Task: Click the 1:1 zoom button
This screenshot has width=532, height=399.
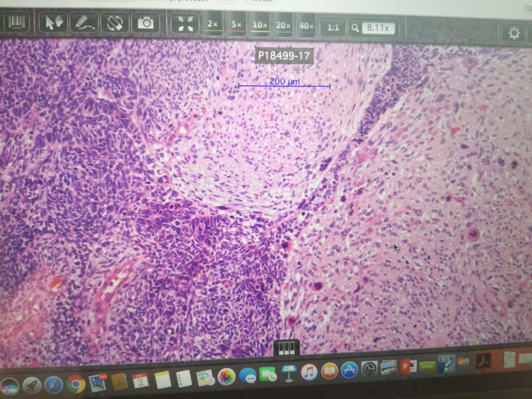Action: click(x=333, y=28)
